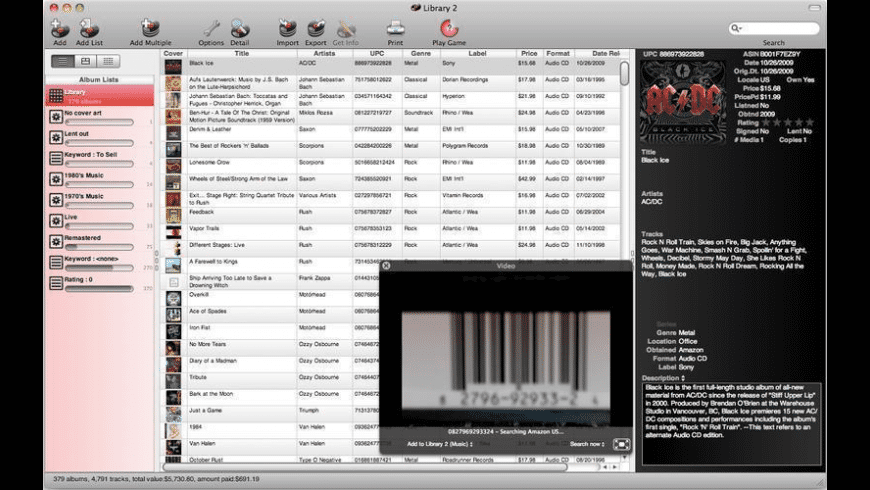Switch to grid view mode

(107, 62)
